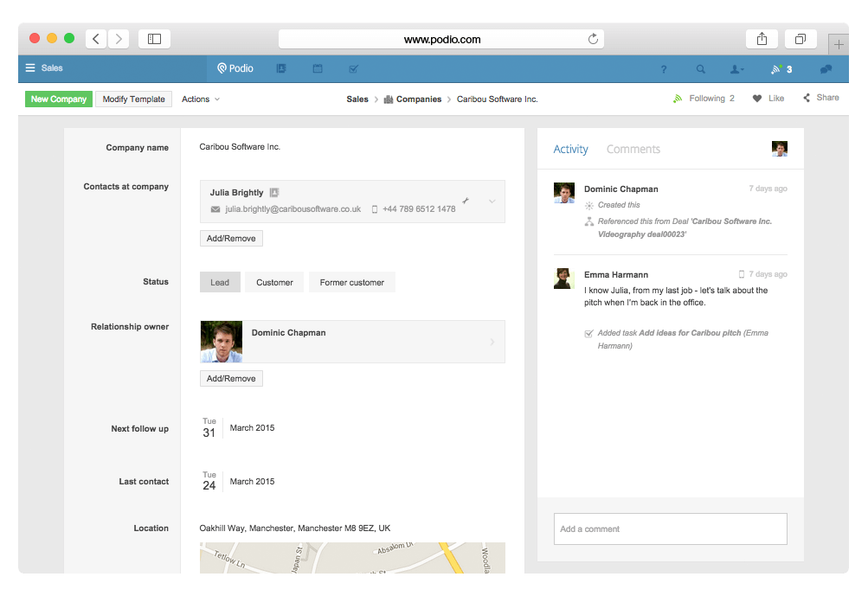Click Dominic Chapman's photo in Relationship owner
The width and height of the screenshot is (868, 596).
[222, 342]
